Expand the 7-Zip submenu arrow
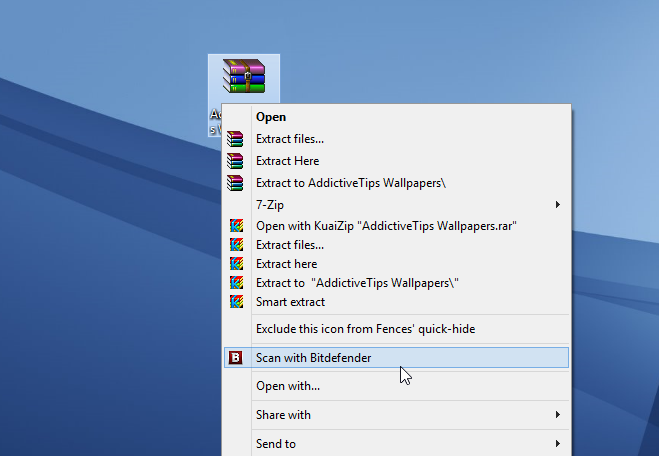This screenshot has width=659, height=456. tap(558, 205)
